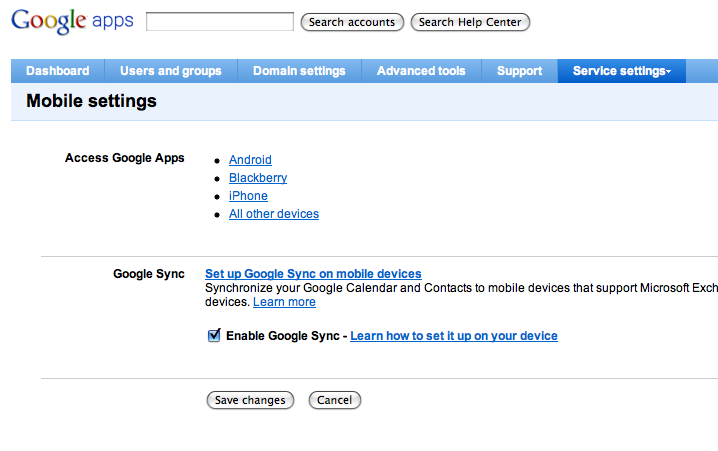This screenshot has width=718, height=451.
Task: Click the Save changes button
Action: (250, 400)
